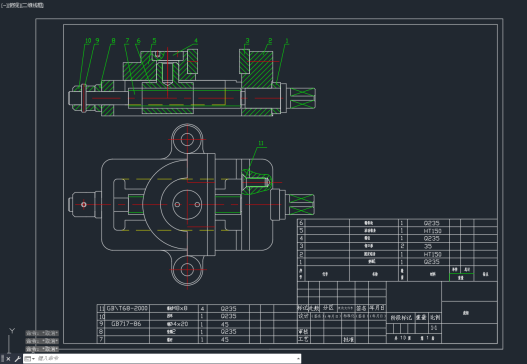Open the viewport controls label in top-left corner
Viewport: 527px width, 364px height.
(22, 5)
